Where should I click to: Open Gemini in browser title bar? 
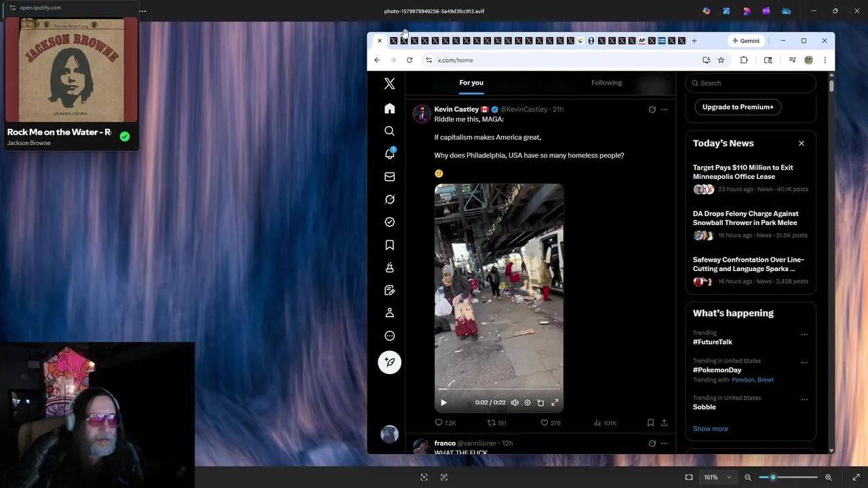pyautogui.click(x=745, y=41)
